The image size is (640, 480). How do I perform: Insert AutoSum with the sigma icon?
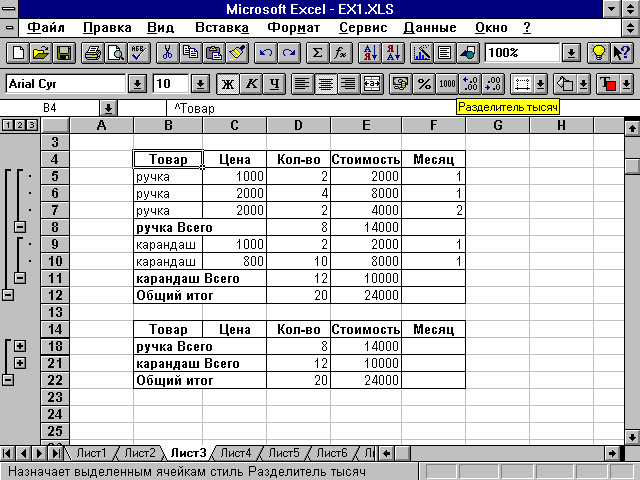317,53
